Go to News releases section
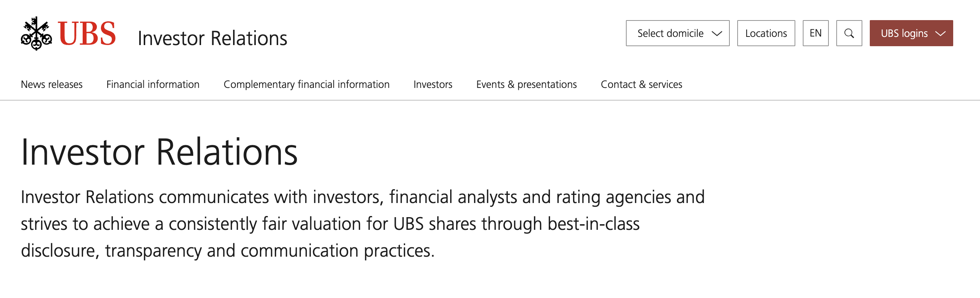Image resolution: width=980 pixels, height=298 pixels. (x=52, y=85)
